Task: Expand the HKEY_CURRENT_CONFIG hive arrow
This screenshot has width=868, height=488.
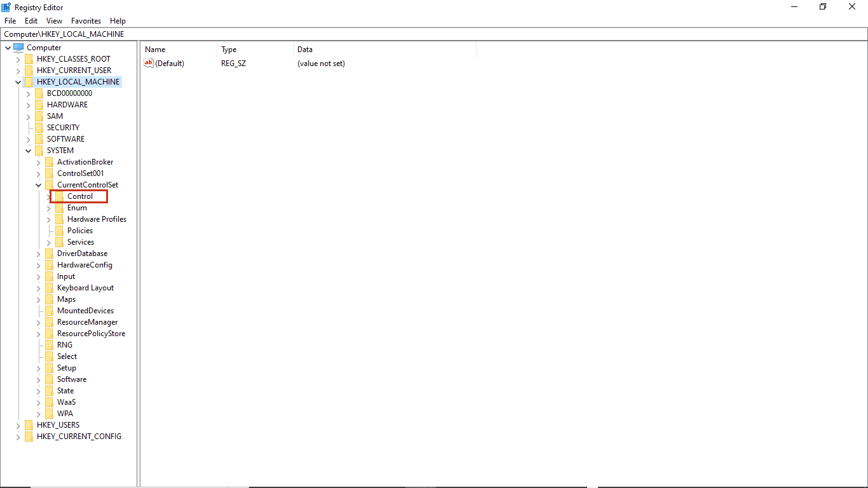Action: (18, 437)
